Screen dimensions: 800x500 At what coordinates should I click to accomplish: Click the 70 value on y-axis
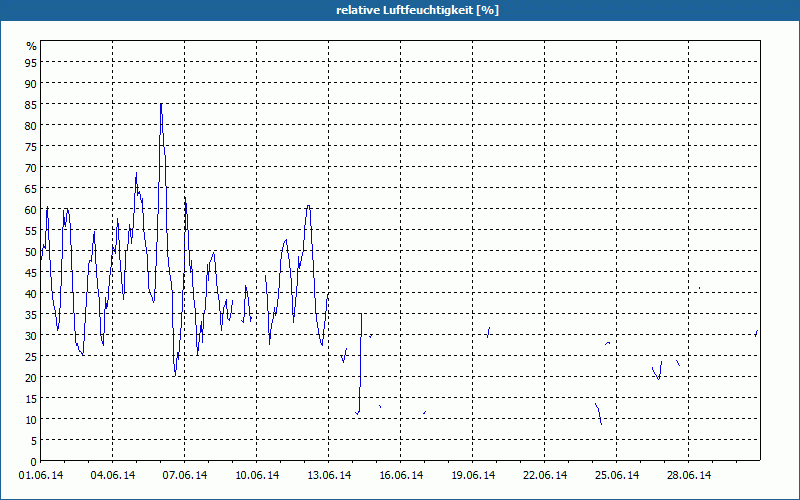tap(30, 168)
